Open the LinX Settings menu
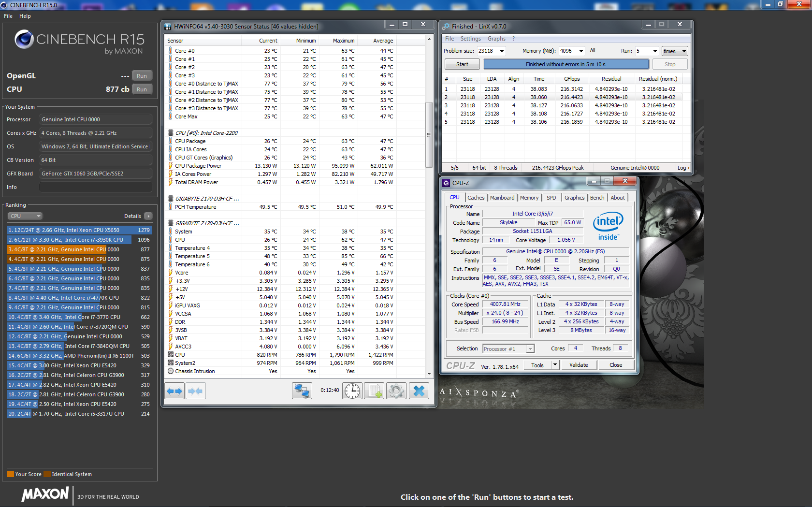This screenshot has height=507, width=812. [x=470, y=39]
